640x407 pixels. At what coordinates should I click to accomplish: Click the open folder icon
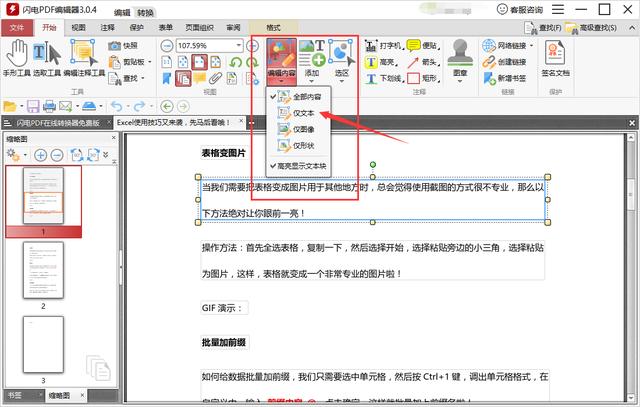point(9,107)
